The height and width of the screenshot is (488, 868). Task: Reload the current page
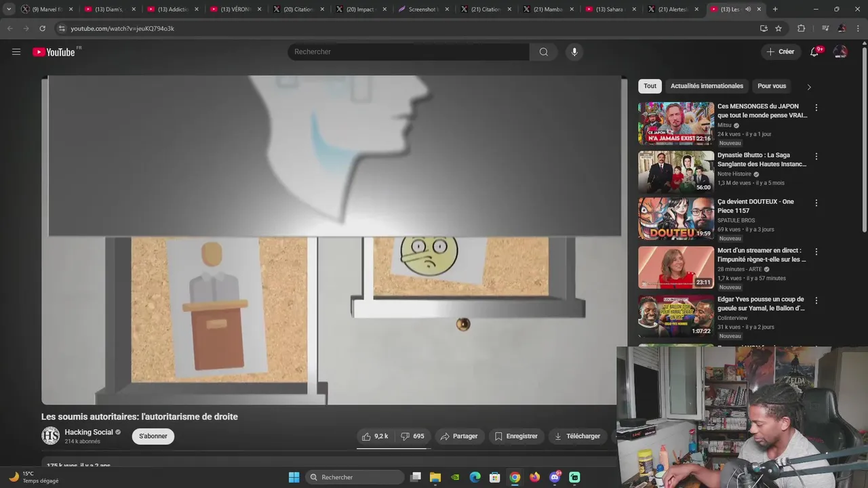click(x=42, y=28)
